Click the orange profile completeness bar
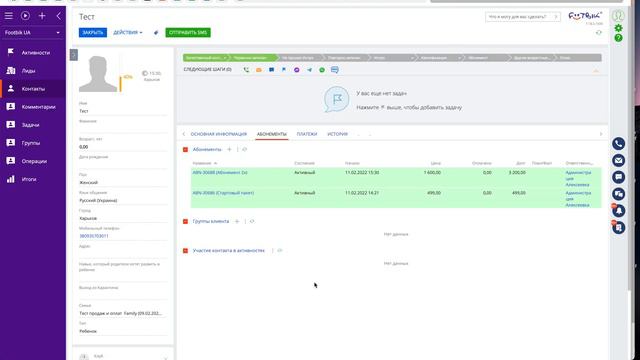Viewport: 640px width, 360px height. tap(120, 84)
